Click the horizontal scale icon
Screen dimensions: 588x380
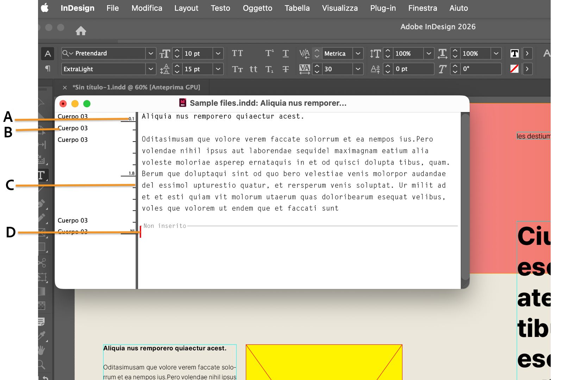point(443,54)
